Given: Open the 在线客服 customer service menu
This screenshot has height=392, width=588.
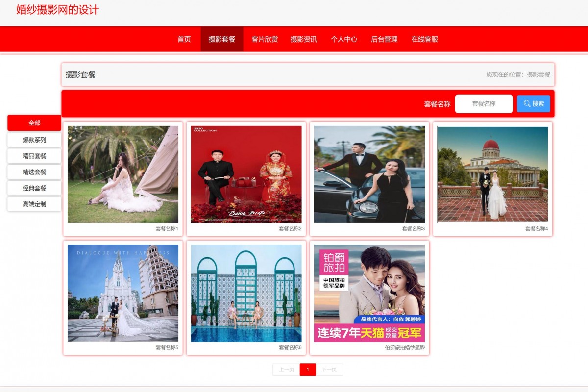Looking at the screenshot, I should tap(424, 39).
